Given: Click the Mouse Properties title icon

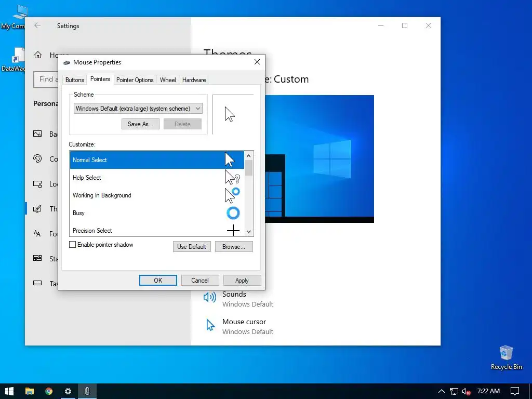Looking at the screenshot, I should coord(66,62).
